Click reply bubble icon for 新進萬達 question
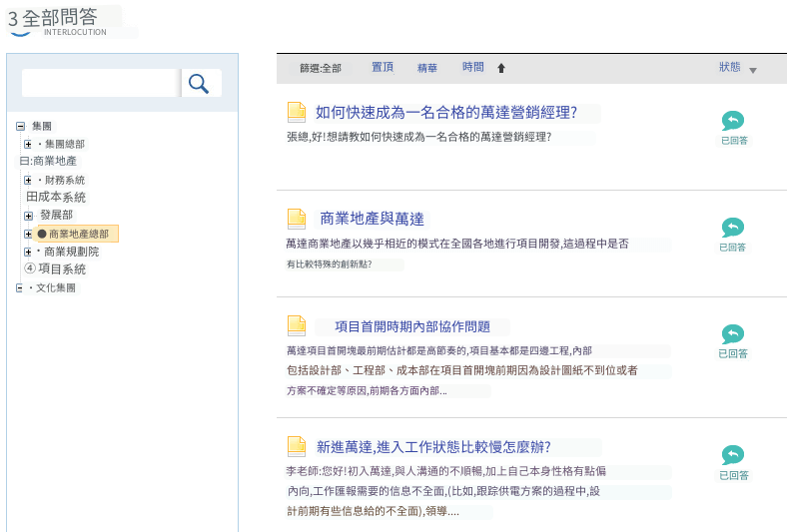Image resolution: width=787 pixels, height=532 pixels. click(x=733, y=455)
